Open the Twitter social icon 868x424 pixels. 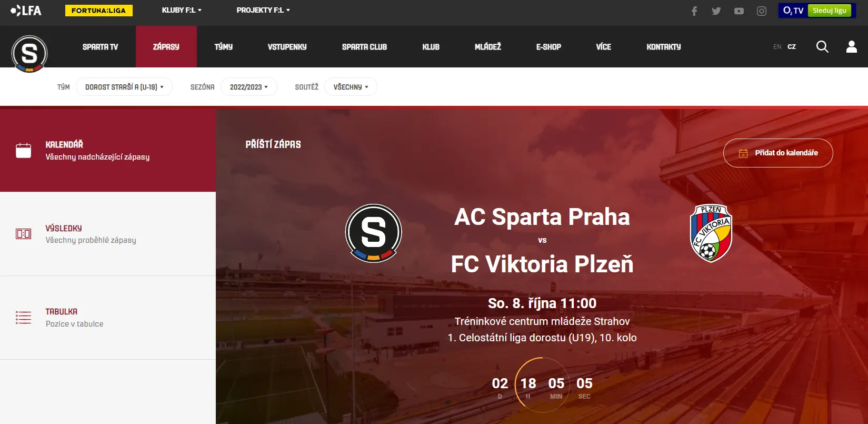click(x=716, y=11)
